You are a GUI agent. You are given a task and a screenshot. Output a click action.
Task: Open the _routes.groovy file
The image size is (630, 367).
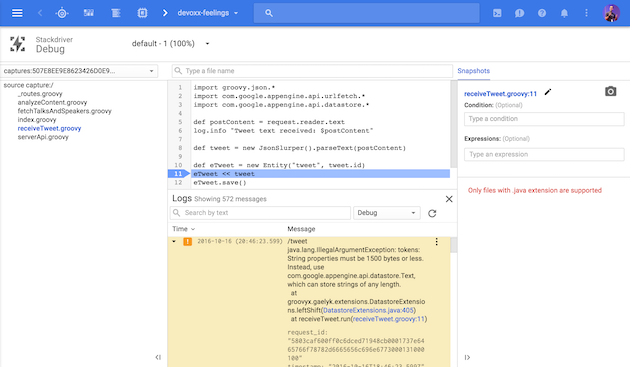click(40, 94)
